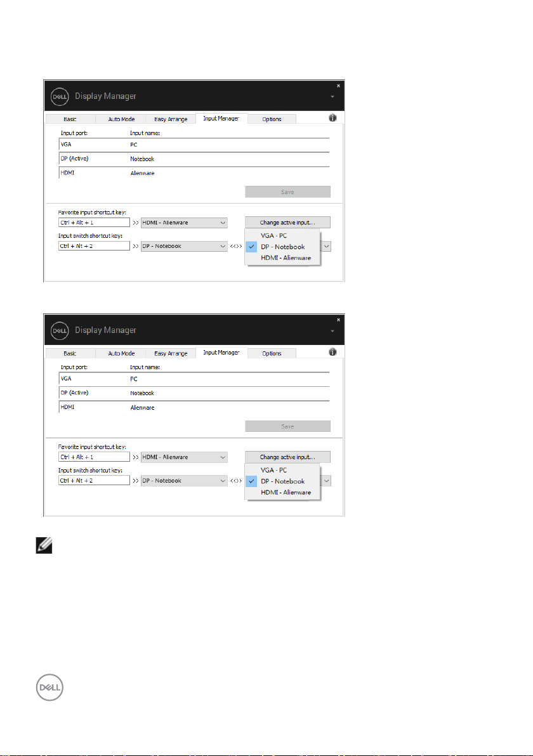The image size is (533, 756).
Task: Click the info icon in the bottom window
Action: (332, 352)
